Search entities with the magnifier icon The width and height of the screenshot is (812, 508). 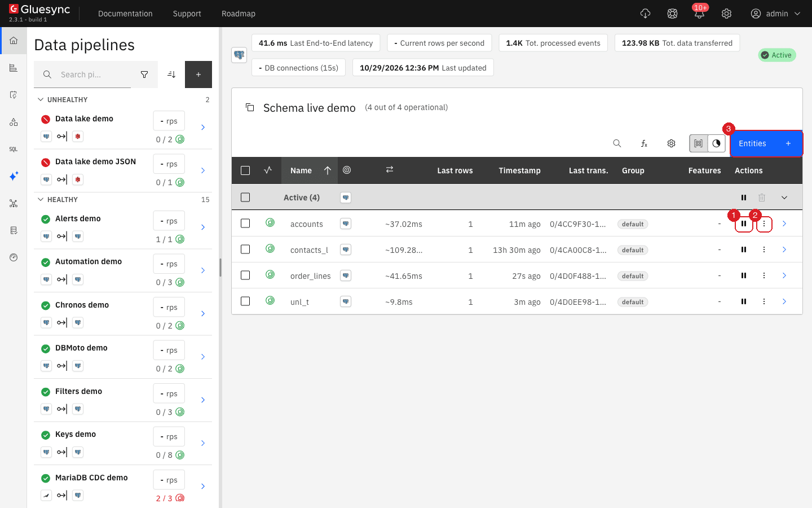click(x=617, y=143)
